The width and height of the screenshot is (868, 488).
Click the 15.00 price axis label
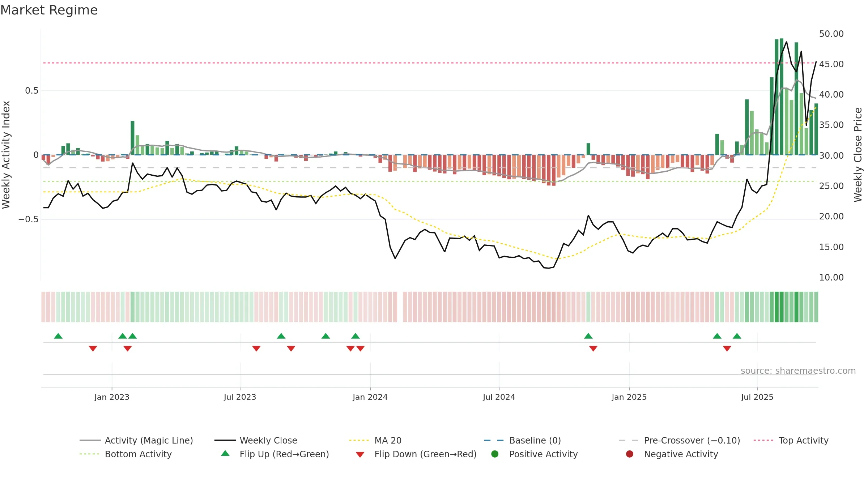831,247
